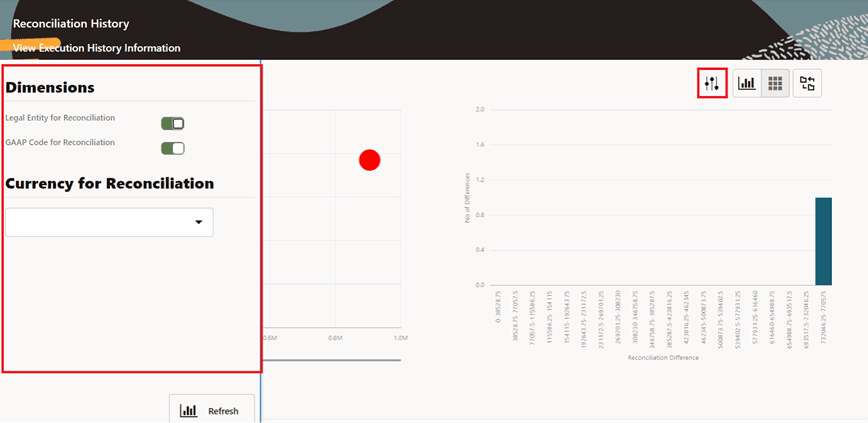Click the No of Differences axis label
Screen dimensions: 868x423
click(x=467, y=198)
